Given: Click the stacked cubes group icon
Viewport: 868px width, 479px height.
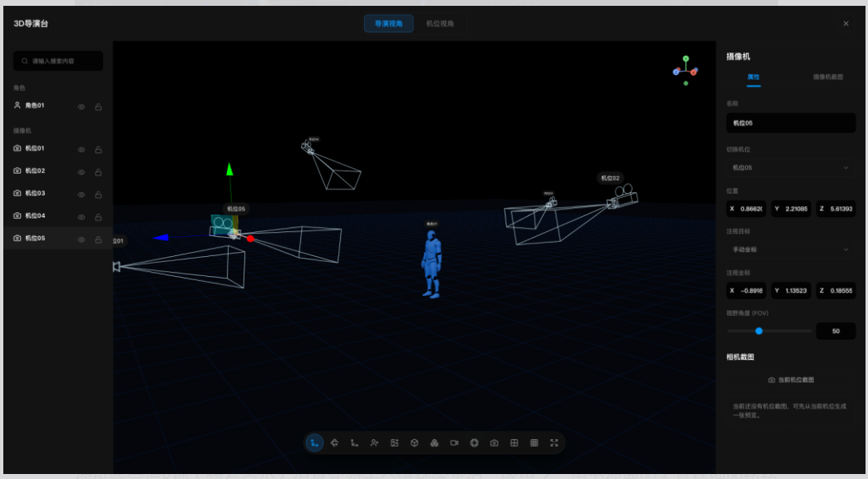Looking at the screenshot, I should point(435,443).
